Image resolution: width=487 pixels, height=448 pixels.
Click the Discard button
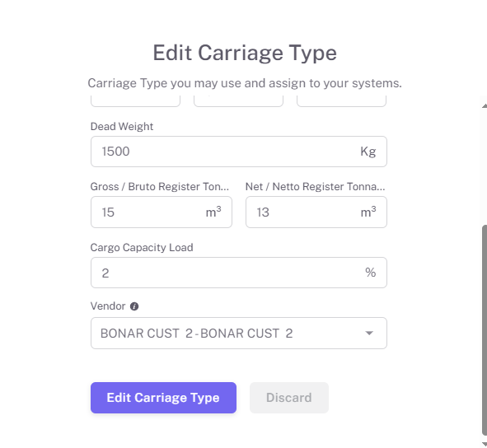[289, 398]
